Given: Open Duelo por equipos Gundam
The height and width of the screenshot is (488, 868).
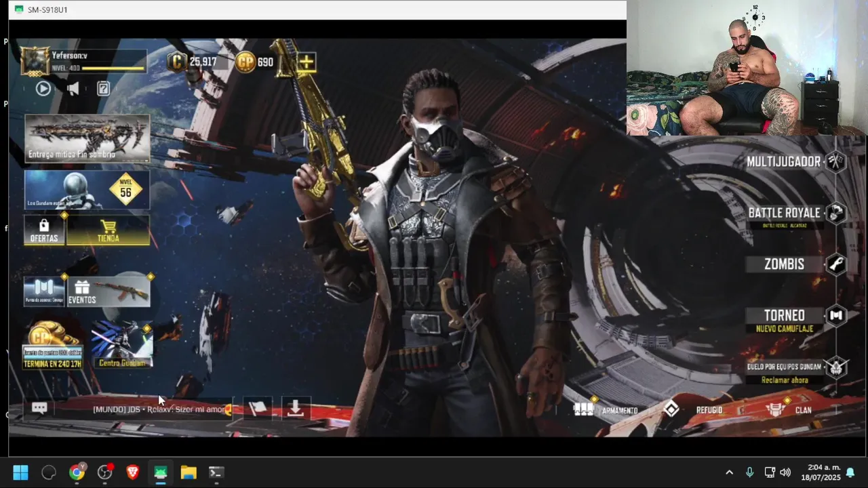Looking at the screenshot, I should click(x=784, y=367).
